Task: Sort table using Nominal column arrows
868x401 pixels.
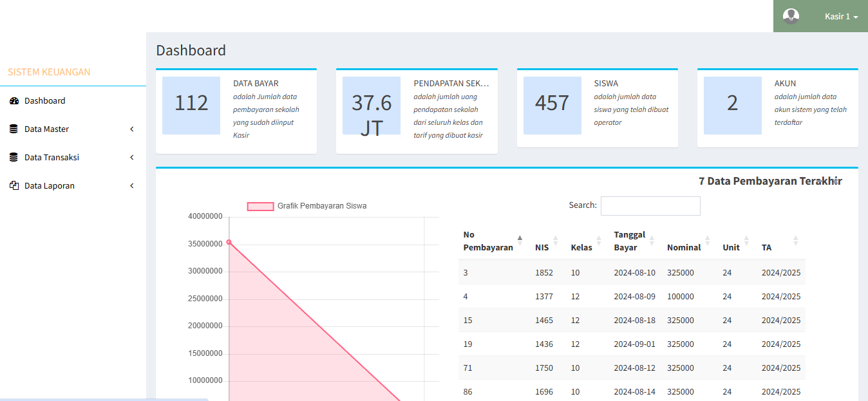Action: tap(708, 241)
